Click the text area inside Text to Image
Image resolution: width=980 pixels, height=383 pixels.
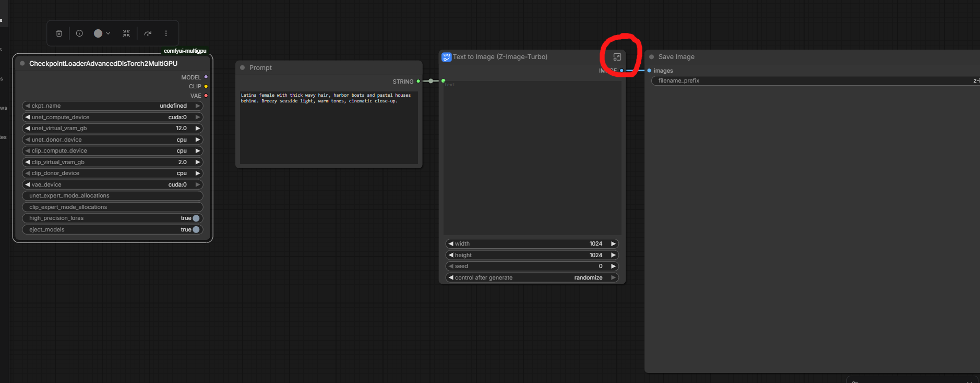[532, 158]
